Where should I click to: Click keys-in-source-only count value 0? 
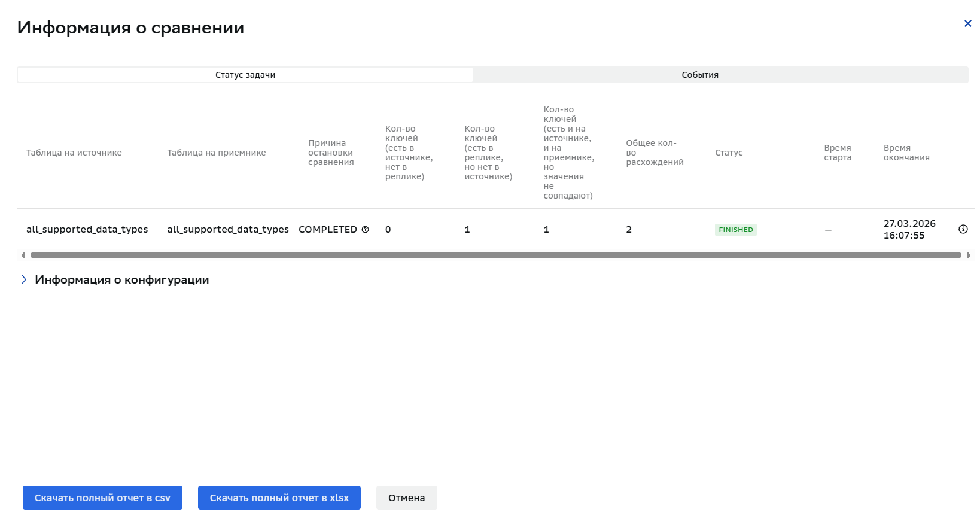tap(388, 230)
